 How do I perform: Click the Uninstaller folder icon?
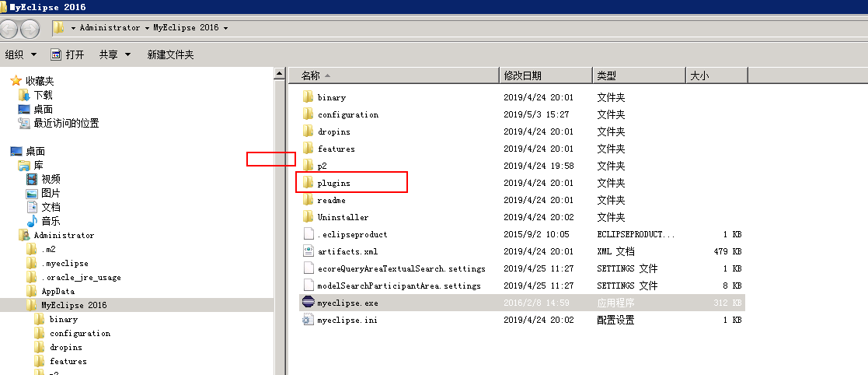point(308,217)
